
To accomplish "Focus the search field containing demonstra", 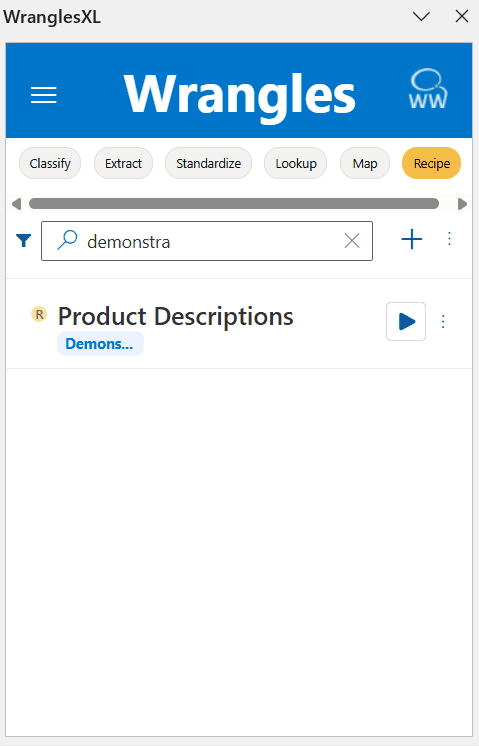I will 207,241.
